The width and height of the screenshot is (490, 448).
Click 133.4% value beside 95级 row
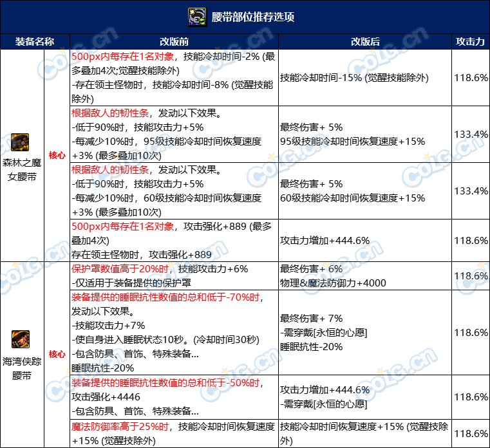(471, 135)
